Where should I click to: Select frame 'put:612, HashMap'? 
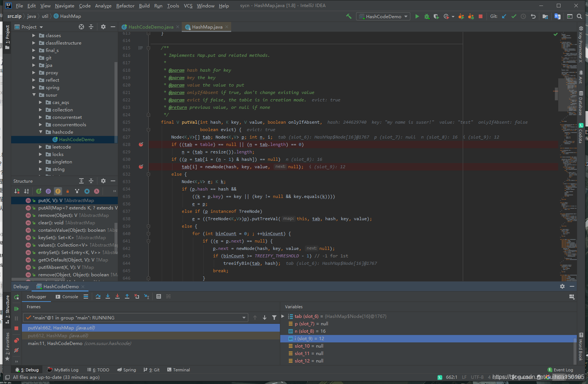pos(151,336)
